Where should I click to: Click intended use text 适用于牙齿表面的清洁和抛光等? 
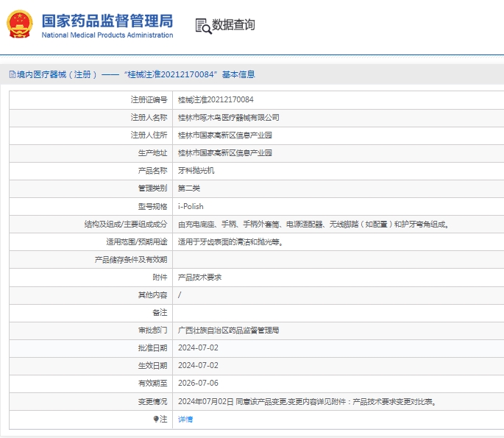(230, 242)
